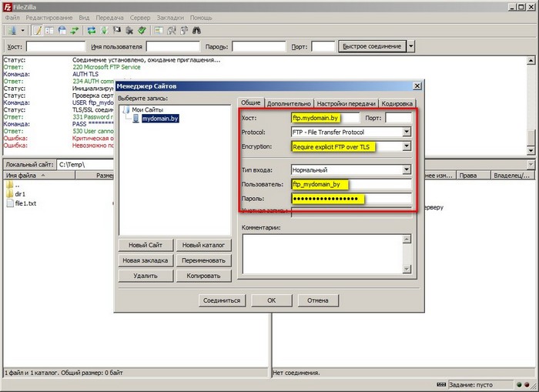
Task: Click the Пользователь input field
Action: pyautogui.click(x=351, y=184)
